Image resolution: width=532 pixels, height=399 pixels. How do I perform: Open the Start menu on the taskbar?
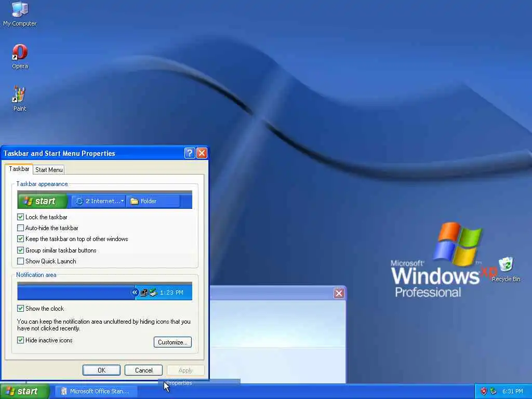point(24,391)
